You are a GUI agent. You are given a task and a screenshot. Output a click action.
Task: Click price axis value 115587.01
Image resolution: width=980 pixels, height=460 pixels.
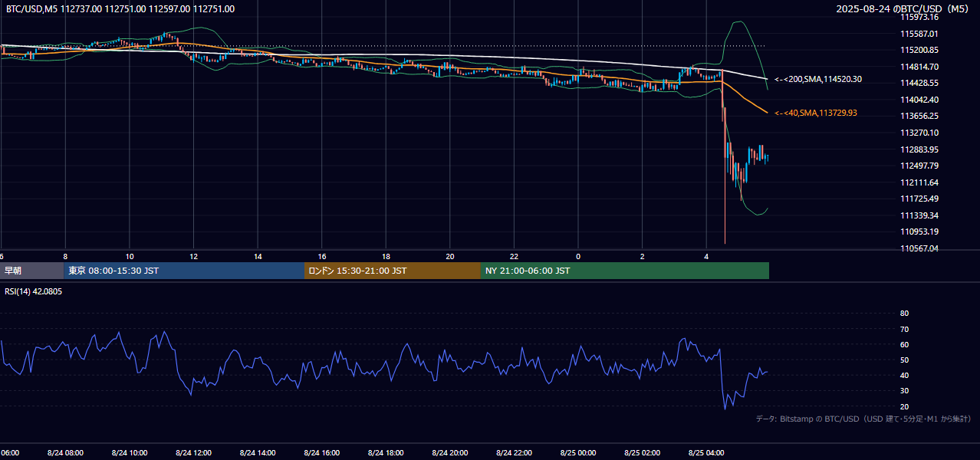[x=919, y=34]
